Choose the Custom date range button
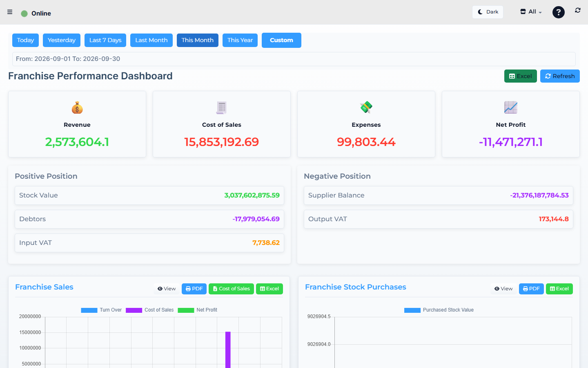 pyautogui.click(x=281, y=40)
